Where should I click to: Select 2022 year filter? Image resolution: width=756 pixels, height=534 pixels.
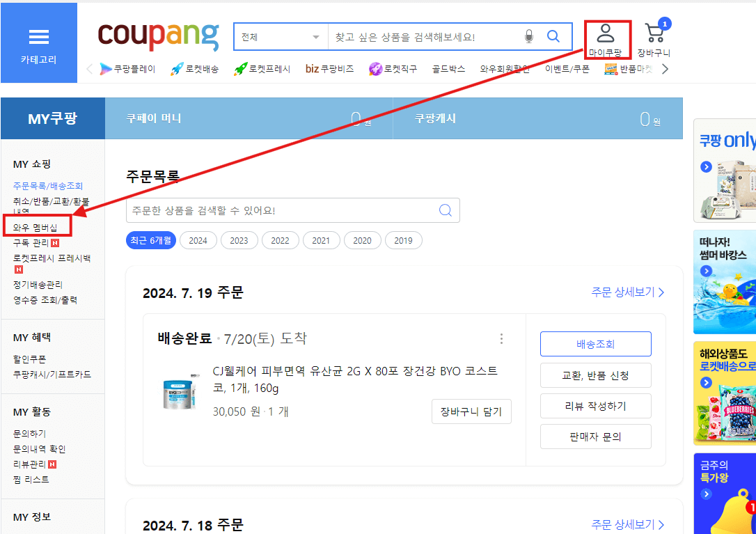[x=280, y=240]
